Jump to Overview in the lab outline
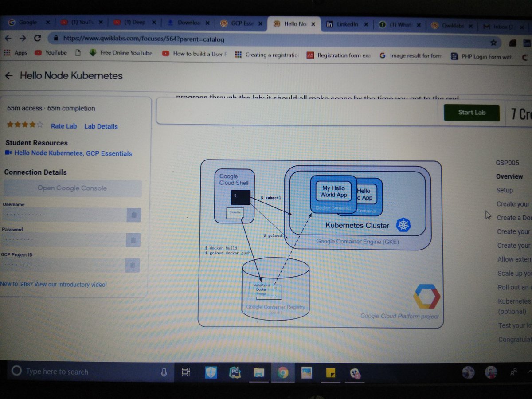The width and height of the screenshot is (532, 399). pos(509,176)
